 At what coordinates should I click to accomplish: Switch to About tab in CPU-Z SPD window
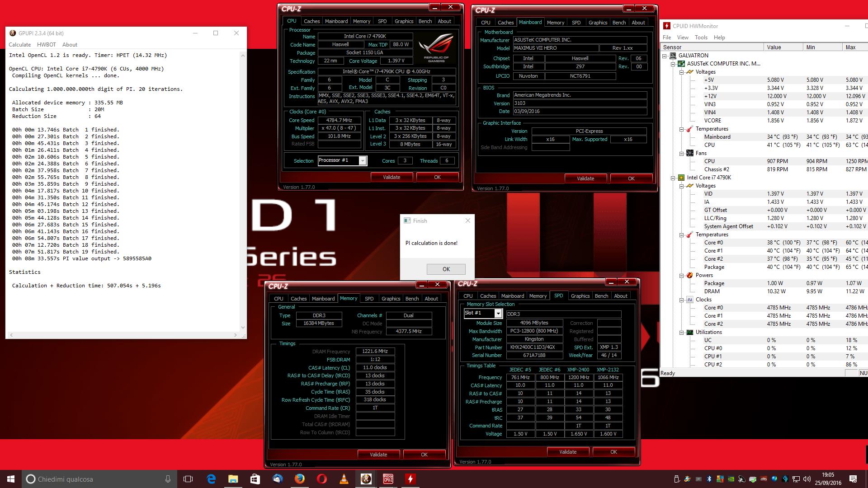tap(620, 296)
